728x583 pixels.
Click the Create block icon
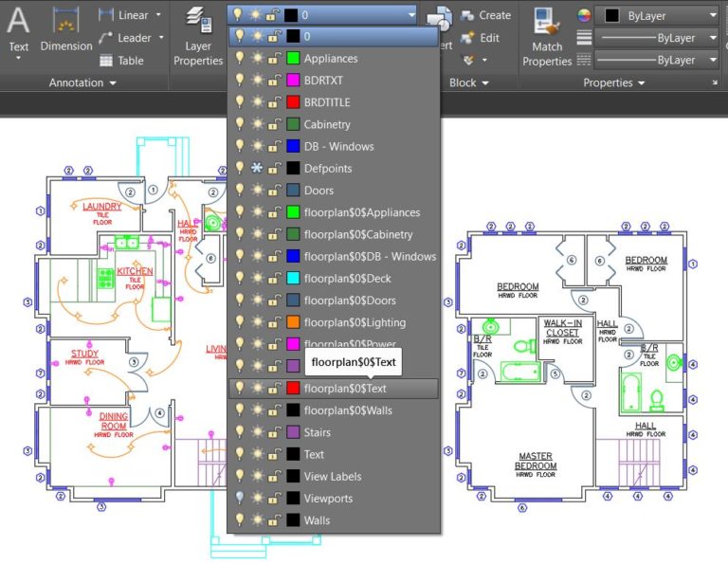click(x=468, y=16)
